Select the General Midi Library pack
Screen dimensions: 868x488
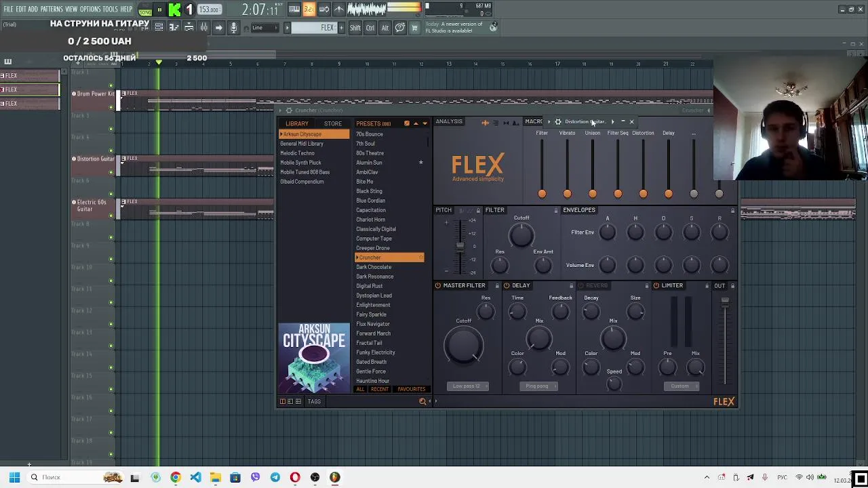tap(302, 144)
